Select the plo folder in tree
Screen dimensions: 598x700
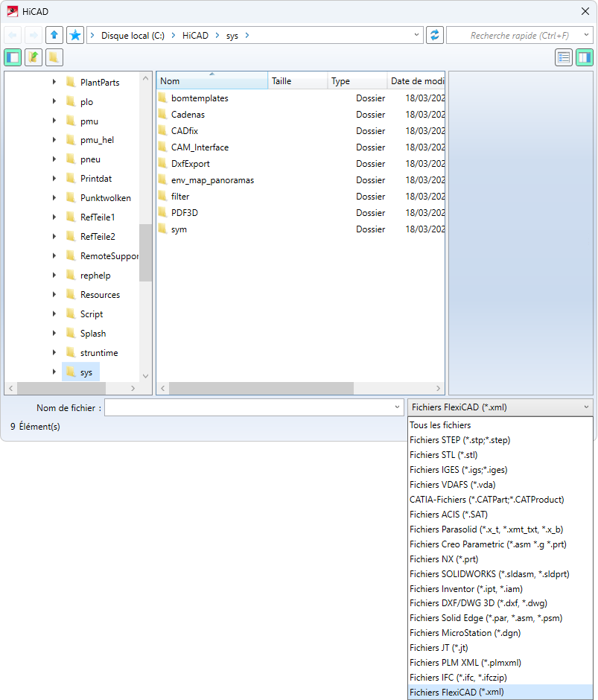(80, 102)
